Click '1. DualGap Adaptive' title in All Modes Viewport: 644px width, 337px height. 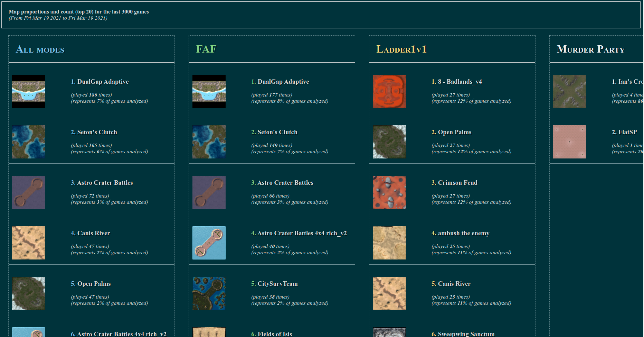click(x=100, y=82)
